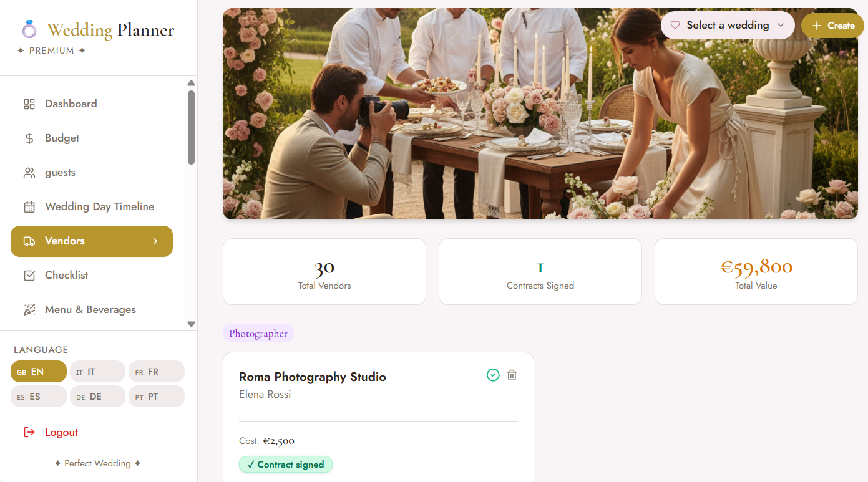Create a new vendor
The width and height of the screenshot is (868, 482).
(832, 26)
